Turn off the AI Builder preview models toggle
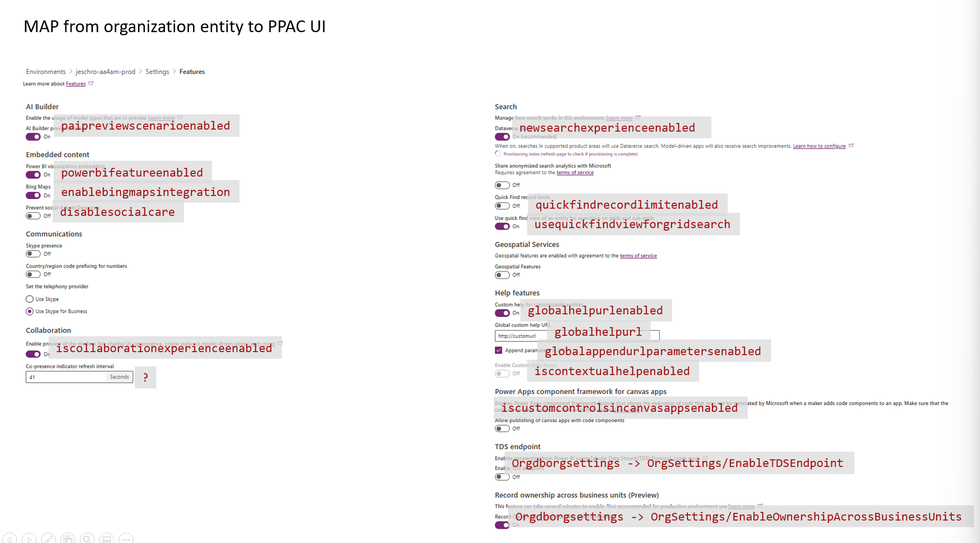980x543 pixels. [x=34, y=137]
